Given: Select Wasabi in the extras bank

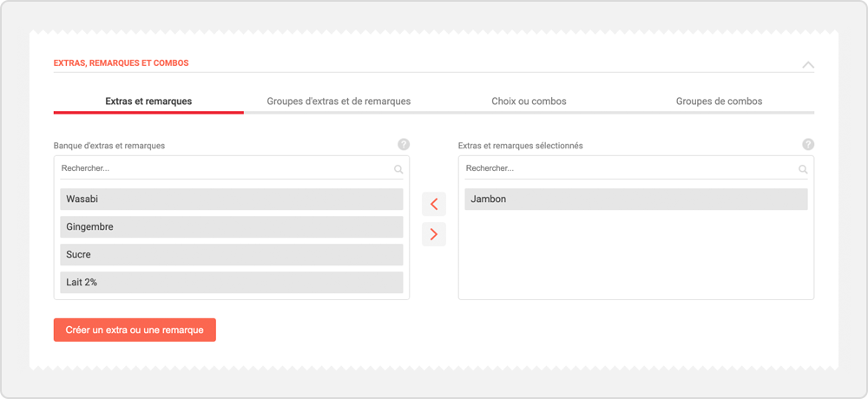Looking at the screenshot, I should point(232,199).
